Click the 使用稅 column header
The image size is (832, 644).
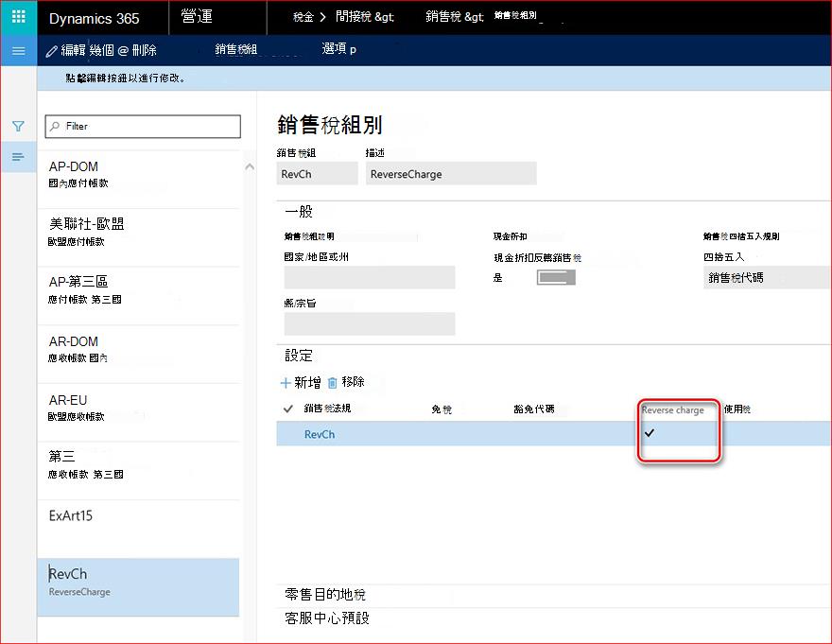coord(737,409)
